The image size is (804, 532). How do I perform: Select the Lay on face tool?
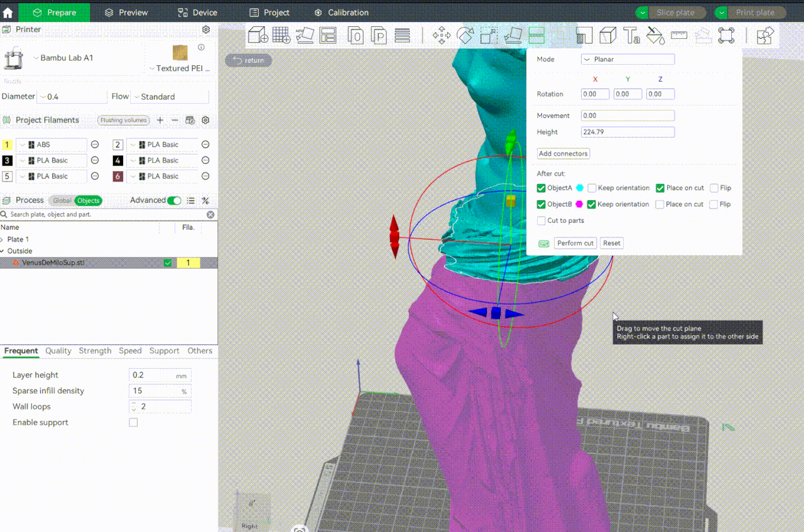point(513,35)
